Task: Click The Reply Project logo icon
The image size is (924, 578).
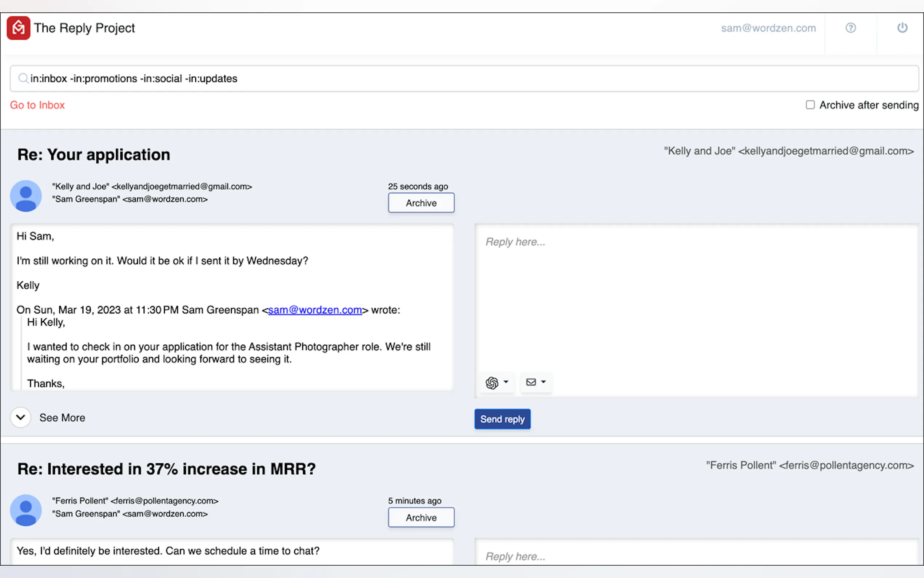Action: [x=18, y=28]
